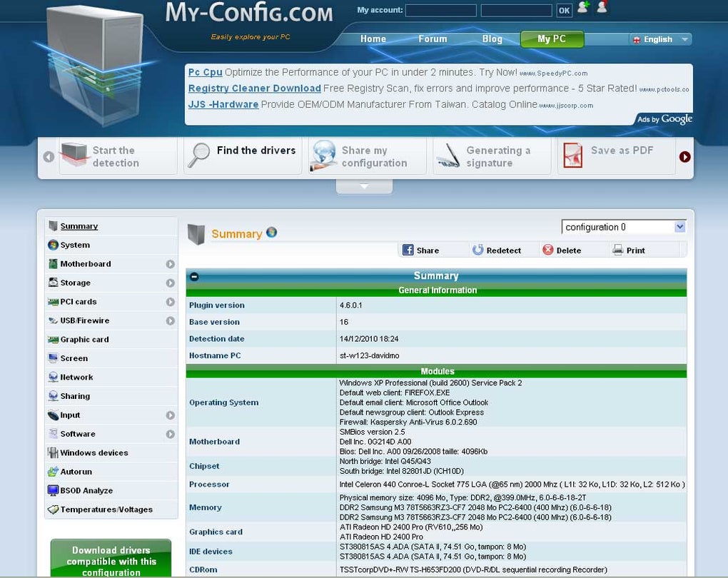Click the Start the detection computer icon
The height and width of the screenshot is (578, 728).
[x=74, y=155]
